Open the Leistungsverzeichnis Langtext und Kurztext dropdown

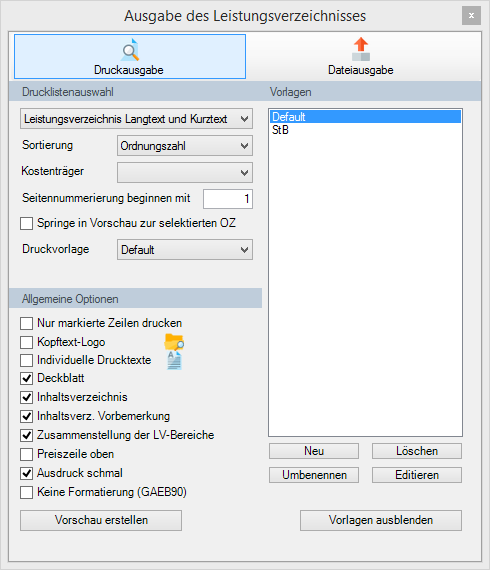pos(136,119)
